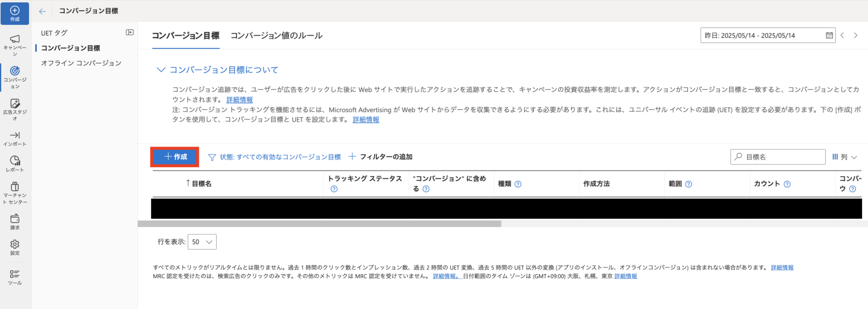The height and width of the screenshot is (309, 868).
Task: Click the カウント column header text
Action: click(767, 183)
